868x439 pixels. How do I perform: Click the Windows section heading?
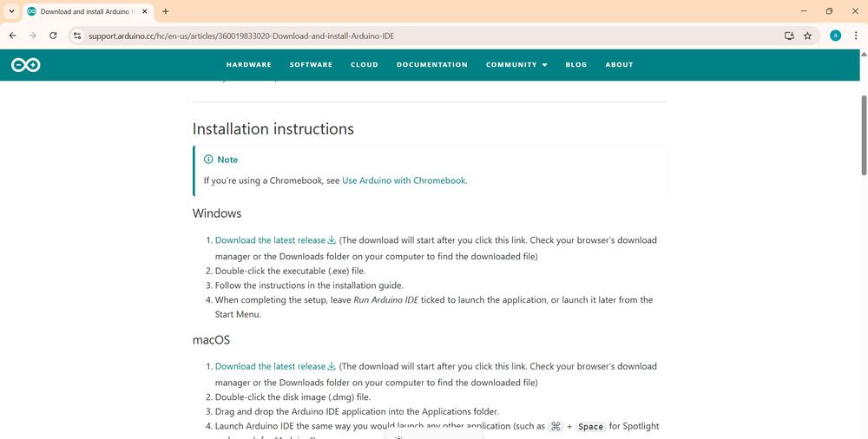(217, 213)
